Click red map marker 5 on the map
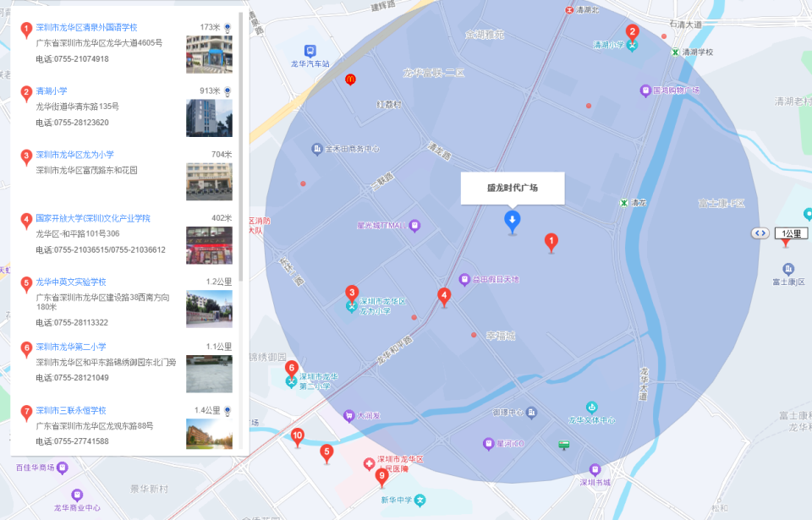 326,453
